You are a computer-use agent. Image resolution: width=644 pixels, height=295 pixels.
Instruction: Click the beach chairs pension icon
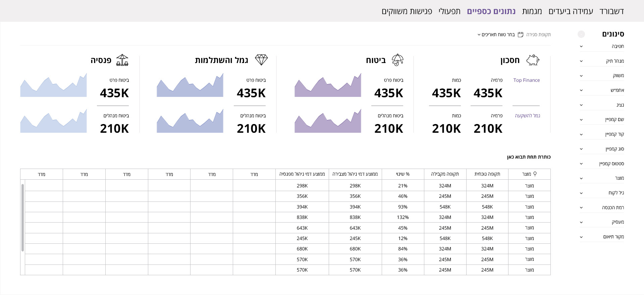(x=122, y=60)
